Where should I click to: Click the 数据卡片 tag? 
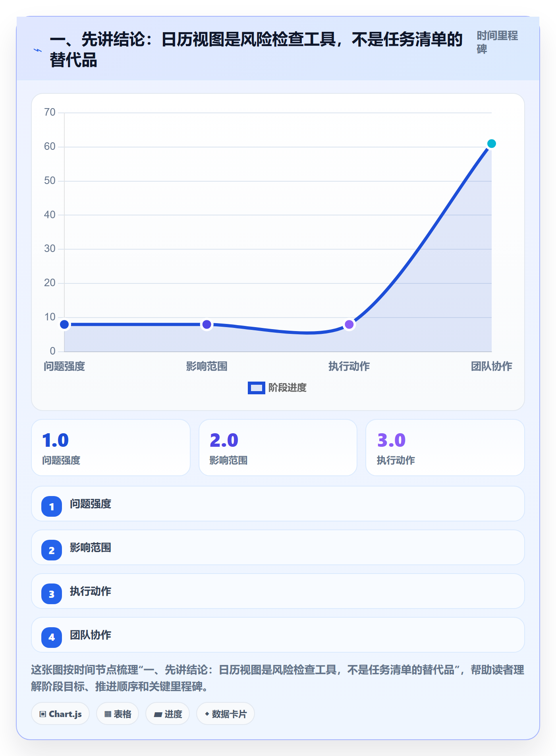point(226,714)
